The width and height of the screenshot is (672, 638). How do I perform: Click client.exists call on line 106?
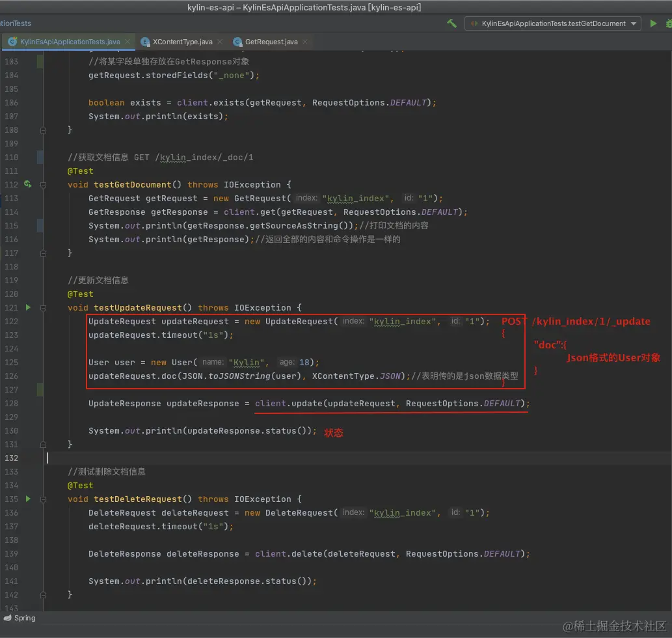[304, 103]
